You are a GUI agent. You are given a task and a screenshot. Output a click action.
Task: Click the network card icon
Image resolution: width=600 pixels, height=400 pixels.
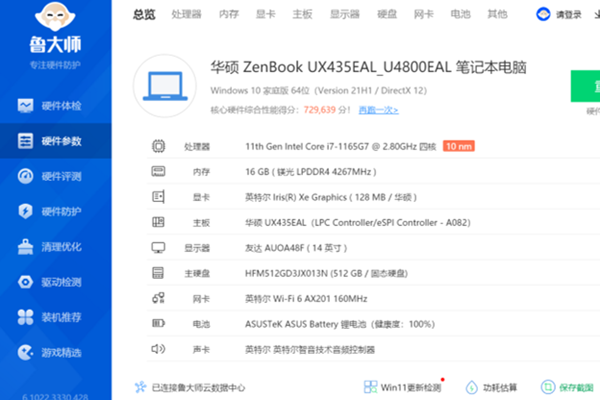coord(158,298)
